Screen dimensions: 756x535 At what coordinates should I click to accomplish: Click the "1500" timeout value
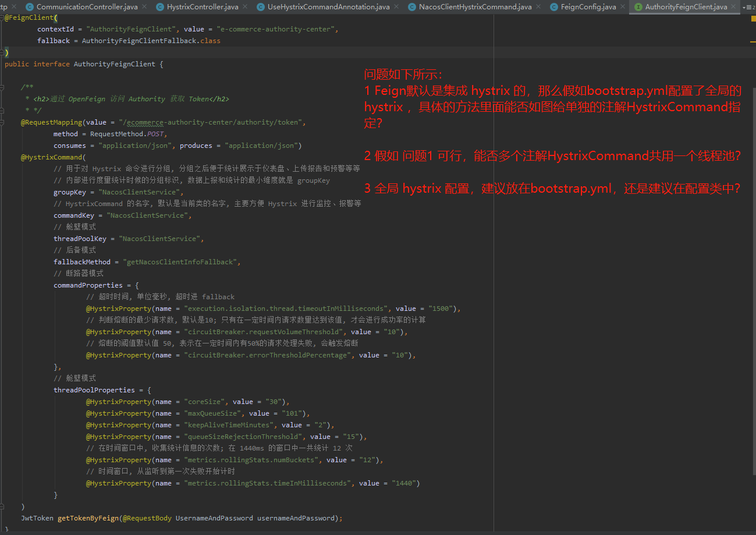point(441,309)
